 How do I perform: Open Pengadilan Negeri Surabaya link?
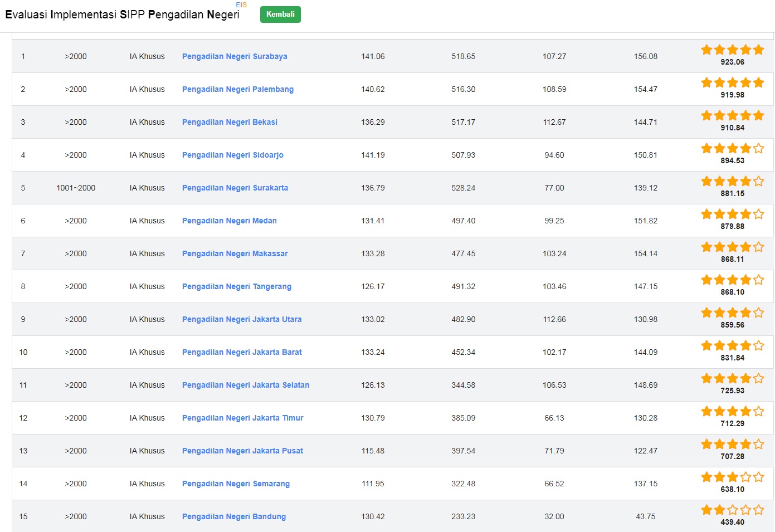235,56
